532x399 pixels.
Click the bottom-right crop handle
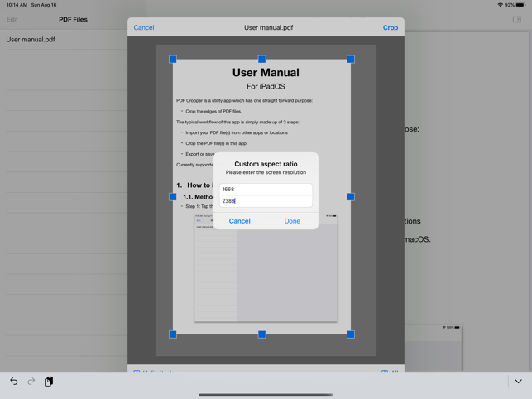coord(351,334)
